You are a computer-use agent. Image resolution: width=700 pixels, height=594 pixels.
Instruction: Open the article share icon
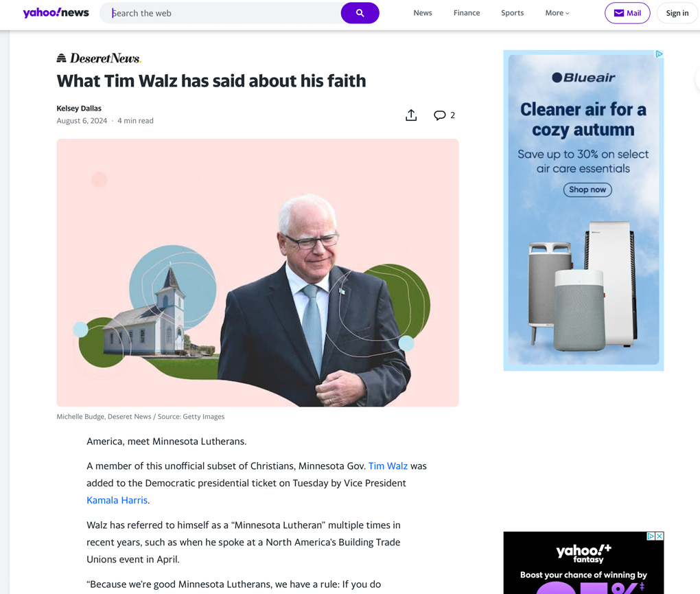point(411,115)
